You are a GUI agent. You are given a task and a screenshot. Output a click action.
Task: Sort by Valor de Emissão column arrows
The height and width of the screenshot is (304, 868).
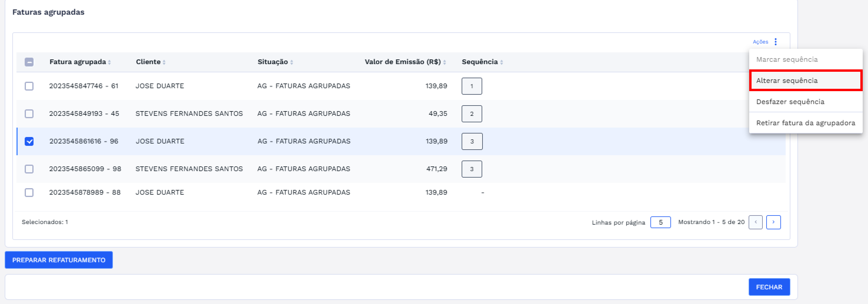coord(445,62)
